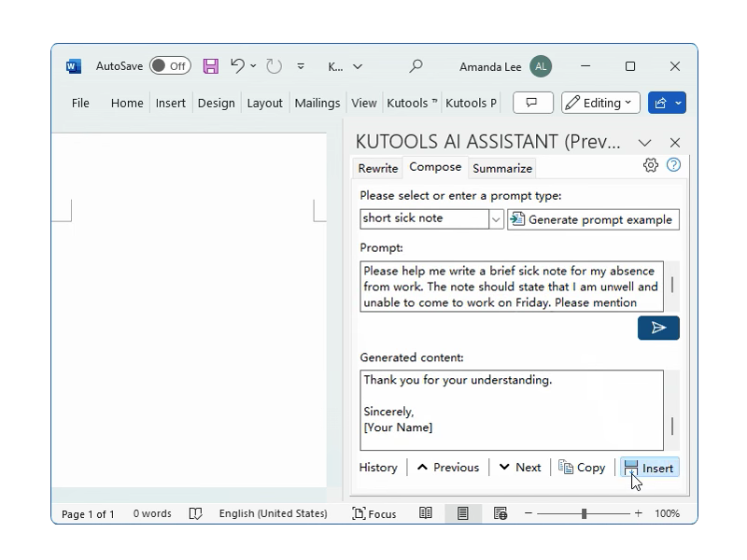The width and height of the screenshot is (747, 560).
Task: Close the Kutools AI Assistant pane
Action: (674, 143)
